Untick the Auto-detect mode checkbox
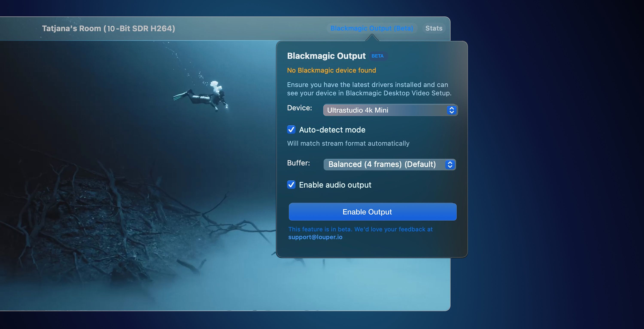This screenshot has width=644, height=329. click(291, 129)
